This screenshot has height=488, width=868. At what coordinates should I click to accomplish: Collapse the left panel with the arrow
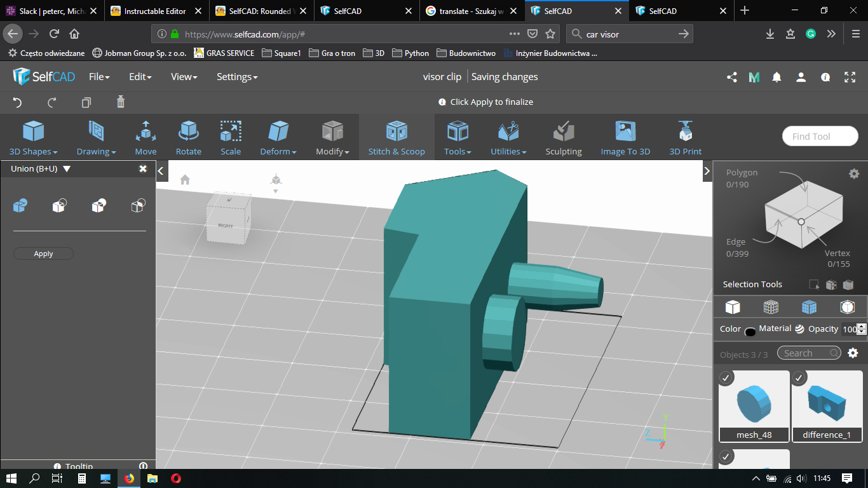[x=161, y=171]
